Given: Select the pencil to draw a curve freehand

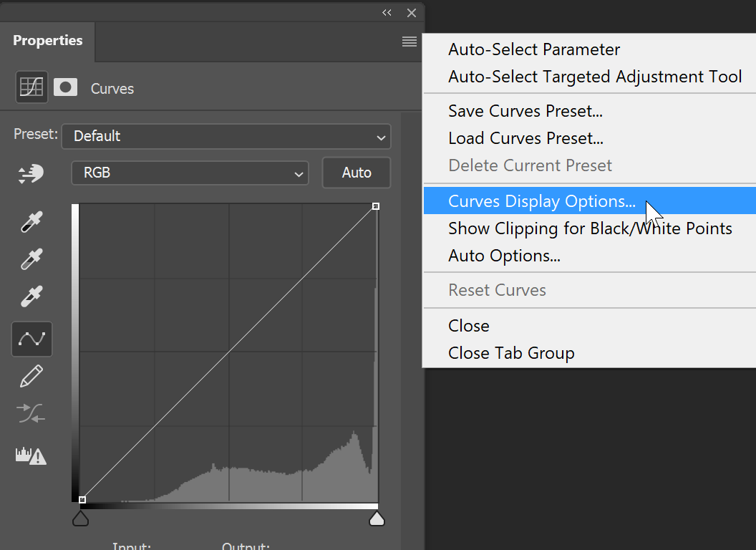Looking at the screenshot, I should 31,376.
